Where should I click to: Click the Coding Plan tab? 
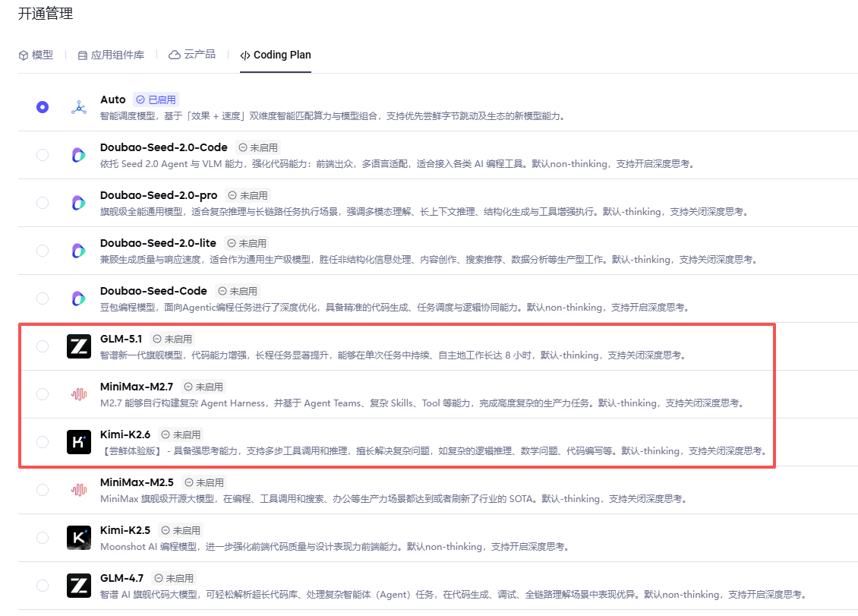point(275,55)
